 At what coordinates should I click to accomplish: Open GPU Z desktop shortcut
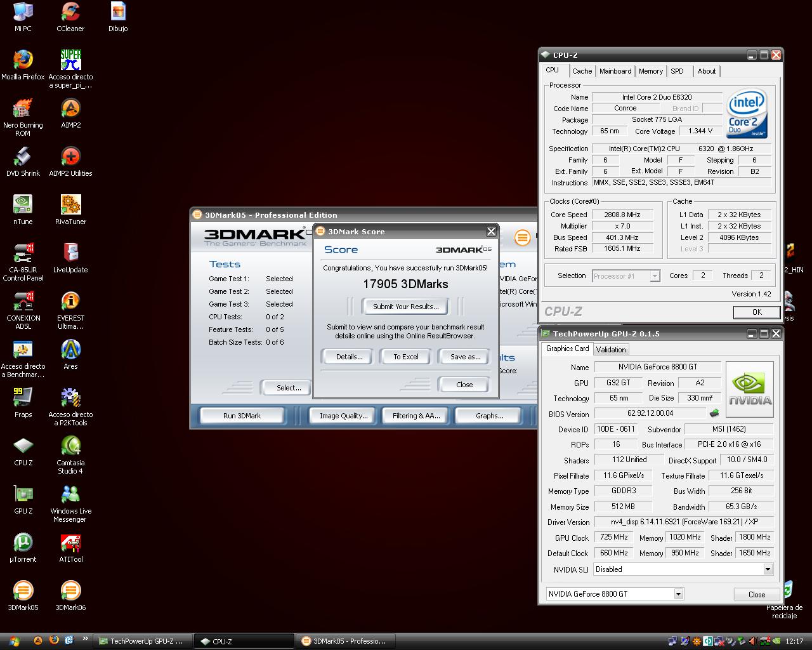(23, 499)
